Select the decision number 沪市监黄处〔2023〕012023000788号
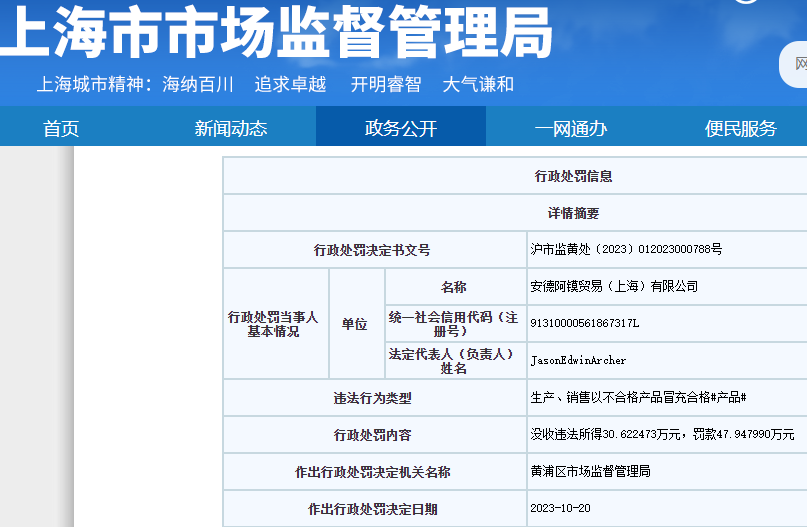 (626, 249)
